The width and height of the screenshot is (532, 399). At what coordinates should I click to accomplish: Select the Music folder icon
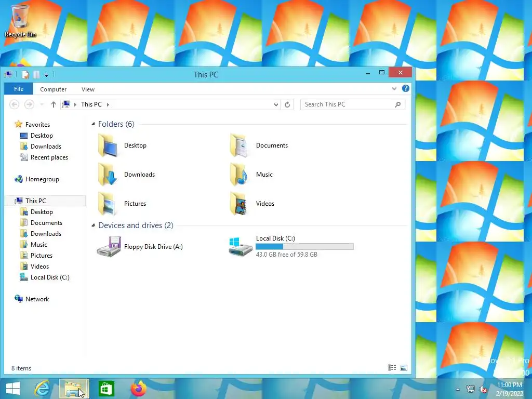click(x=239, y=175)
